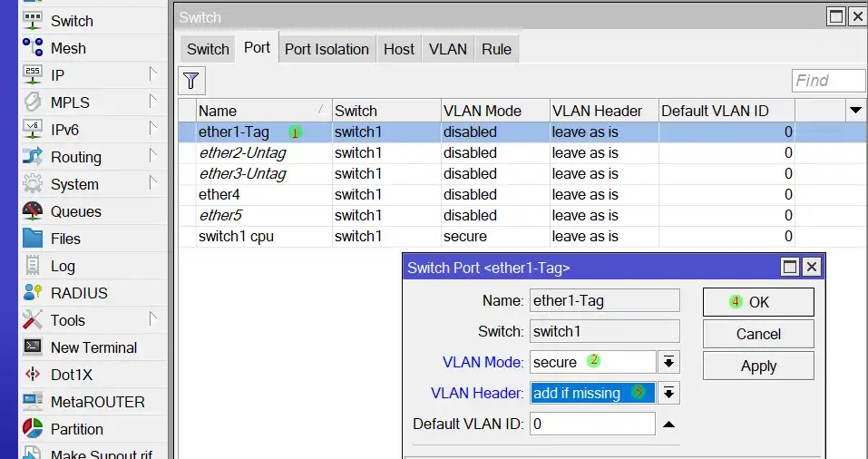Open the column chooser dropdown arrow

pos(854,111)
